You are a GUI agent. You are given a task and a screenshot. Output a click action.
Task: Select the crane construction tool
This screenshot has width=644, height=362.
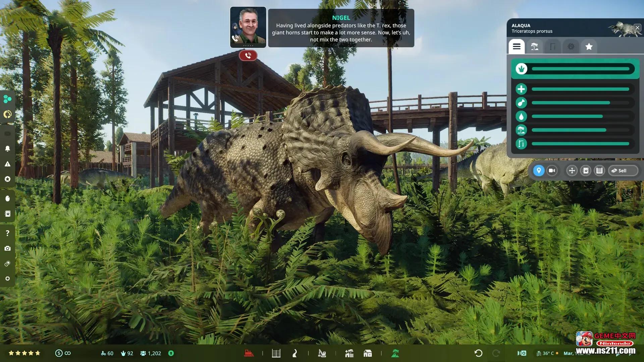[x=322, y=353]
